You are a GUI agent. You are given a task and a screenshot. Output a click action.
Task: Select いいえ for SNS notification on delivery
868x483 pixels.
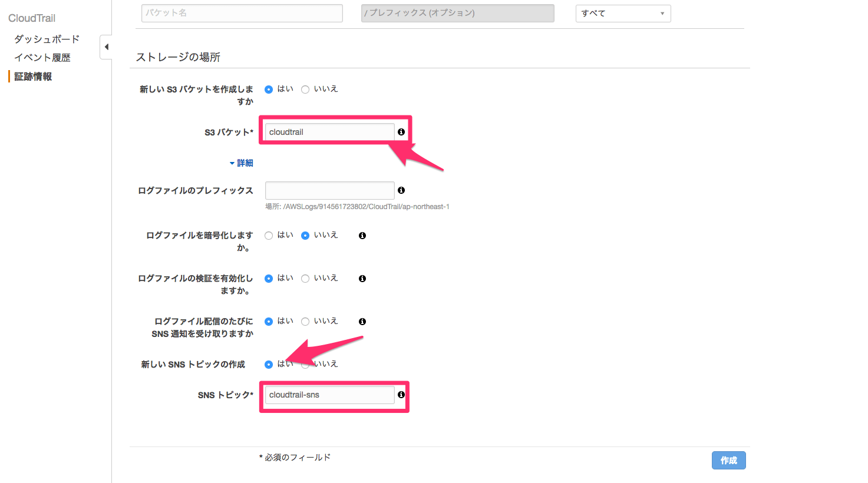305,322
